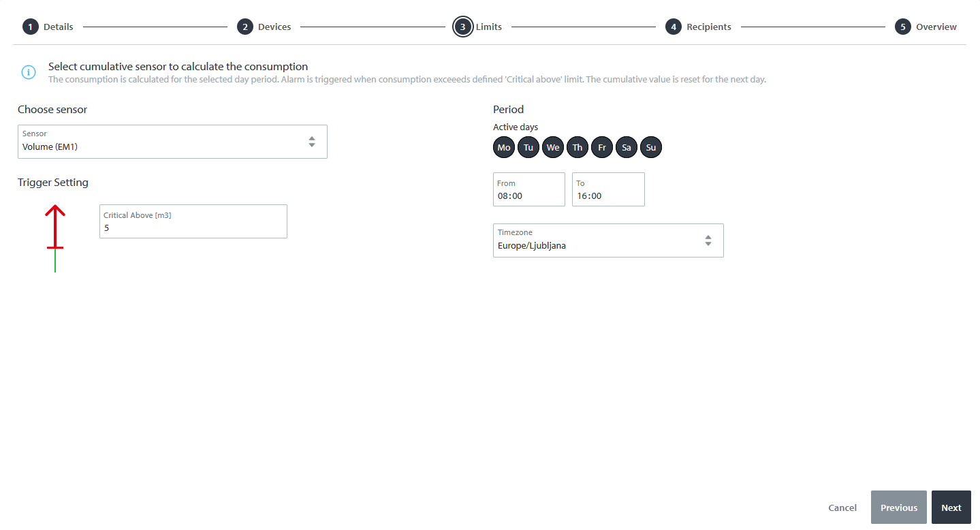Click the Sensor dropdown arrows
980x530 pixels.
pos(312,142)
